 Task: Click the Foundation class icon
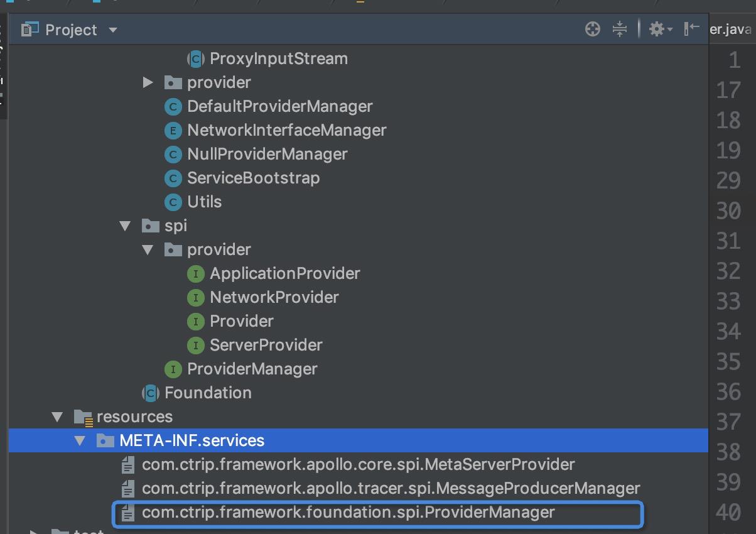pyautogui.click(x=150, y=393)
